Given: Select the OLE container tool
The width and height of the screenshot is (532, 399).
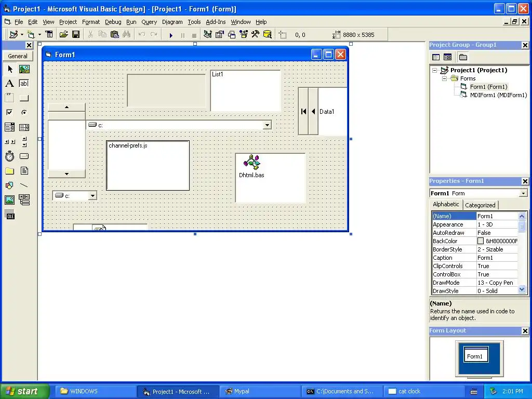Looking at the screenshot, I should (x=10, y=215).
